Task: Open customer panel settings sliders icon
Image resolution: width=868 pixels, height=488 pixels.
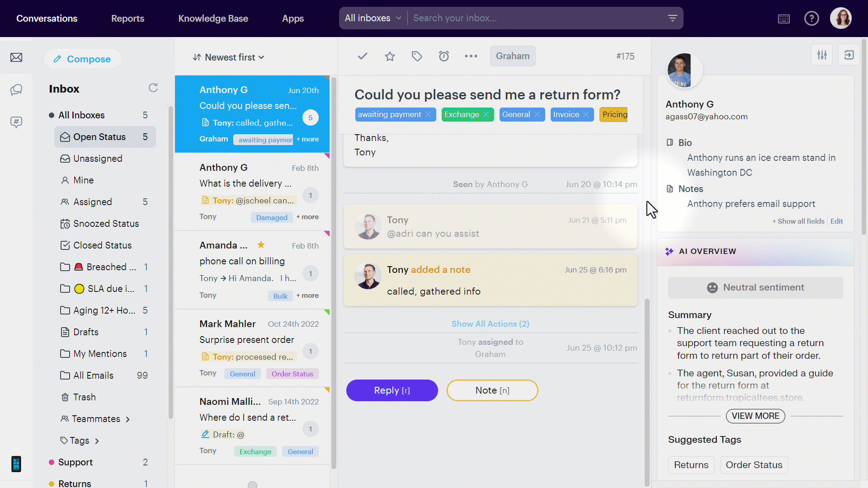Action: coord(822,55)
